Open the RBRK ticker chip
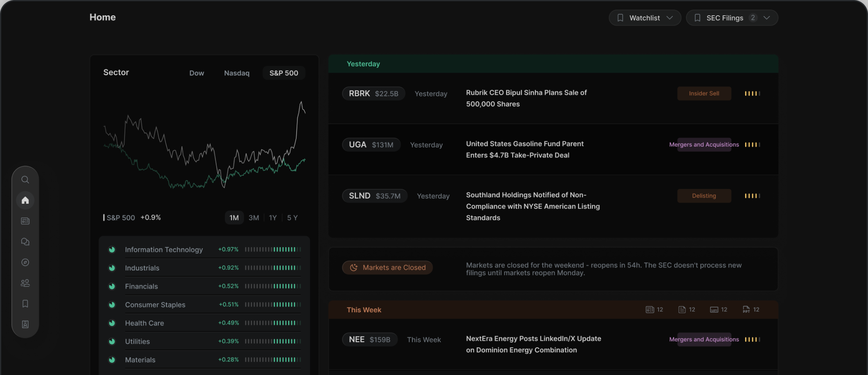This screenshot has width=868, height=375. [x=373, y=94]
